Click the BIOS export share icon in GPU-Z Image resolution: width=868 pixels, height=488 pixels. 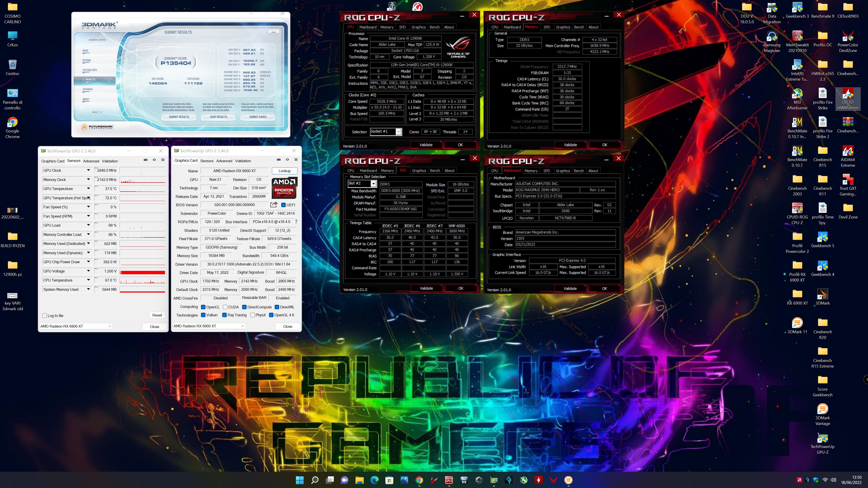point(274,204)
